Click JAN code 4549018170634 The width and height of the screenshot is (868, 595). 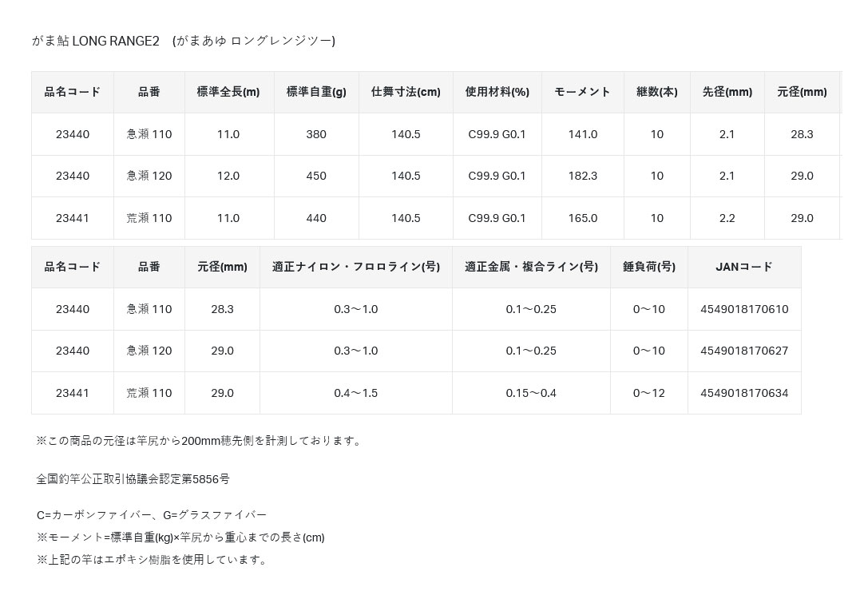point(743,393)
